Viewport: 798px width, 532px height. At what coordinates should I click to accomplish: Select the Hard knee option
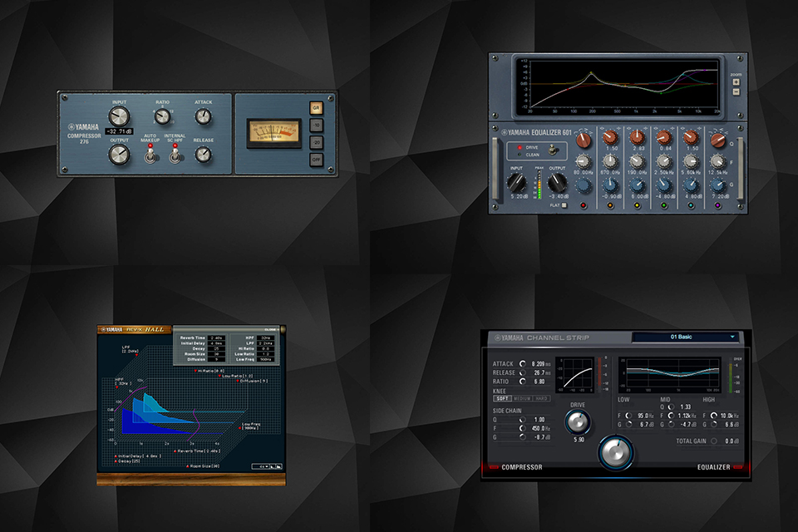click(x=541, y=397)
